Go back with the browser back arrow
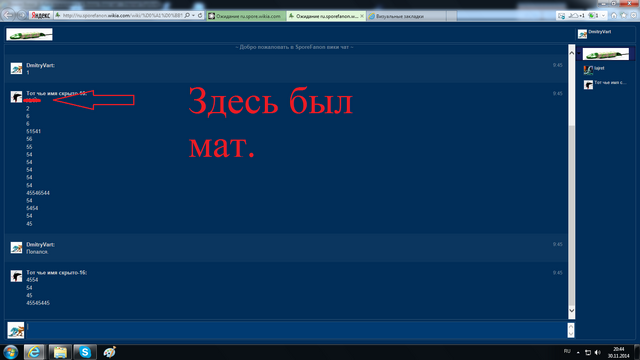Viewport: 640px width, 360px height. pyautogui.click(x=8, y=15)
